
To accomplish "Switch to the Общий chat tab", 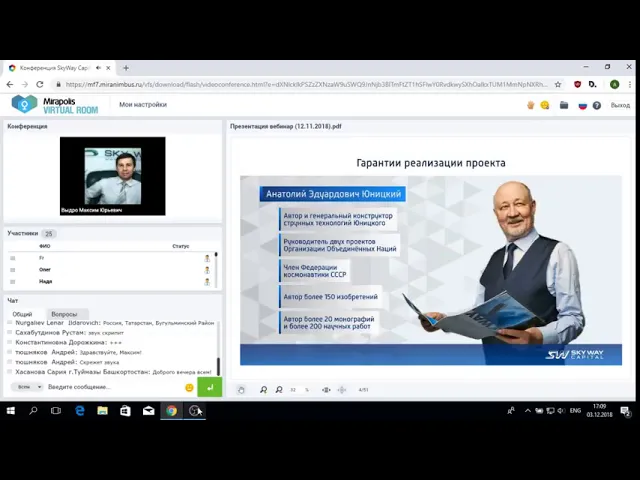I will [x=22, y=314].
